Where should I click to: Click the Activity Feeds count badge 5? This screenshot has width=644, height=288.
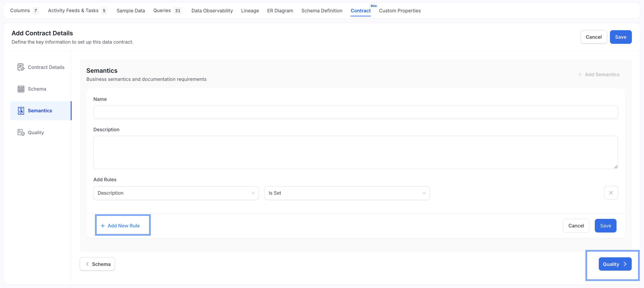[x=104, y=11]
